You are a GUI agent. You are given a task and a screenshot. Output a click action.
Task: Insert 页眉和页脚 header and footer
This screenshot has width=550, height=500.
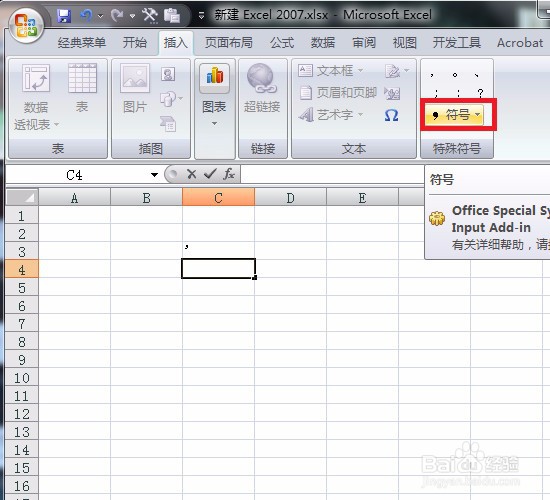tap(338, 93)
